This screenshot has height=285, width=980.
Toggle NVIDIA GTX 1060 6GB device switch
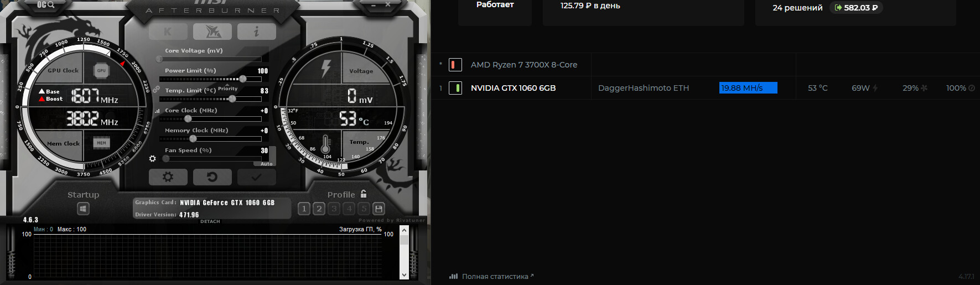(x=455, y=88)
